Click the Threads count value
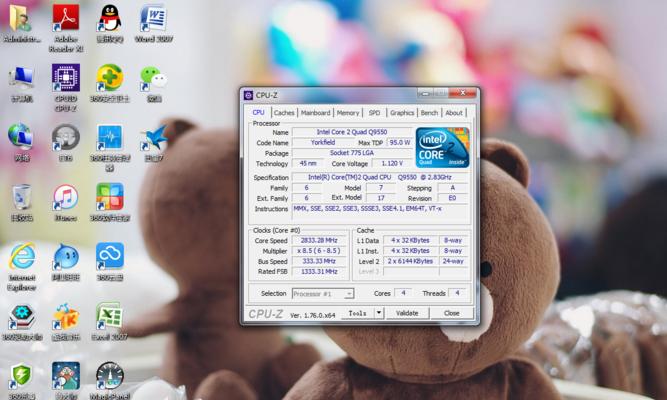Screen dimensions: 667x400 pyautogui.click(x=457, y=293)
